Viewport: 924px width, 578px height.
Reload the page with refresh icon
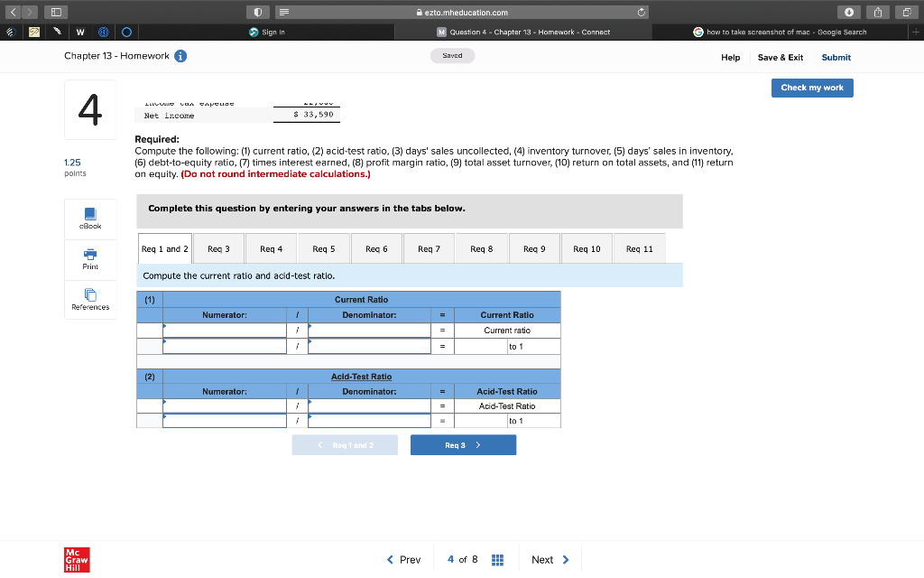point(642,12)
